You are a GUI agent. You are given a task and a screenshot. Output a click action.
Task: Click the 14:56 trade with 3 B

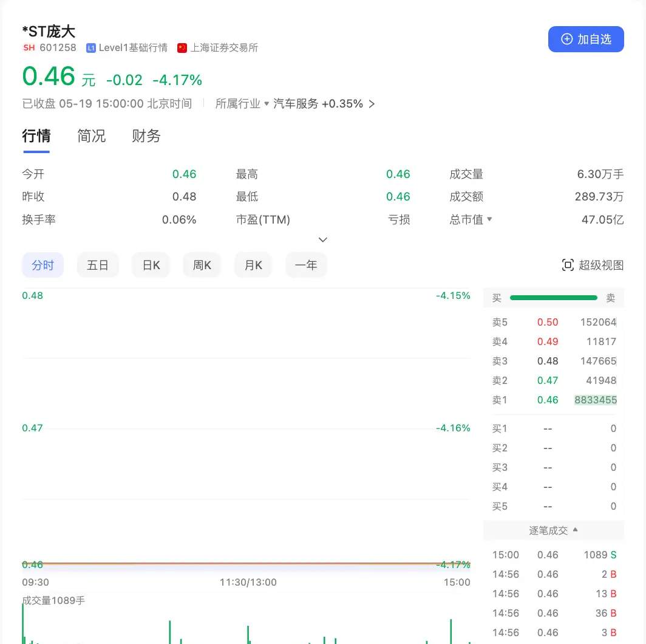(x=554, y=632)
